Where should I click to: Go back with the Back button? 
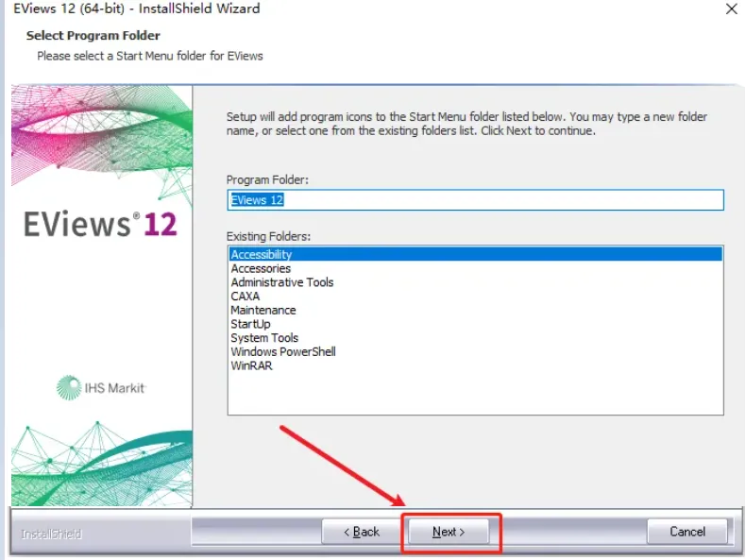[361, 532]
